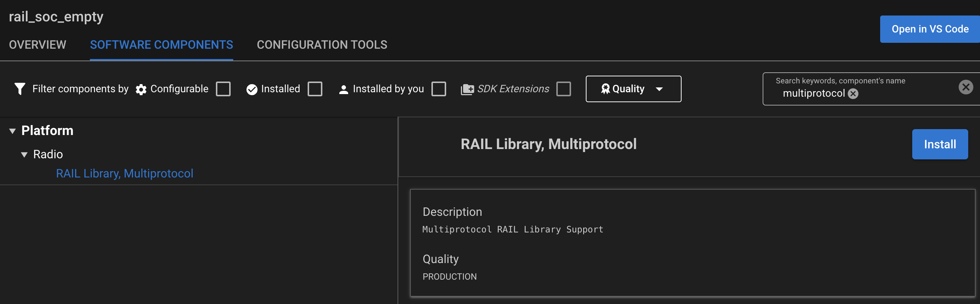Viewport: 980px width, 304px height.
Task: Click the Installed by you person icon
Action: click(343, 90)
